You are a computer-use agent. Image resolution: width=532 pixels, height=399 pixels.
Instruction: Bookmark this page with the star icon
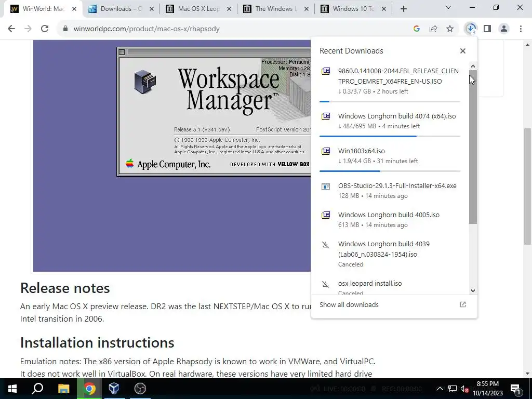450,29
